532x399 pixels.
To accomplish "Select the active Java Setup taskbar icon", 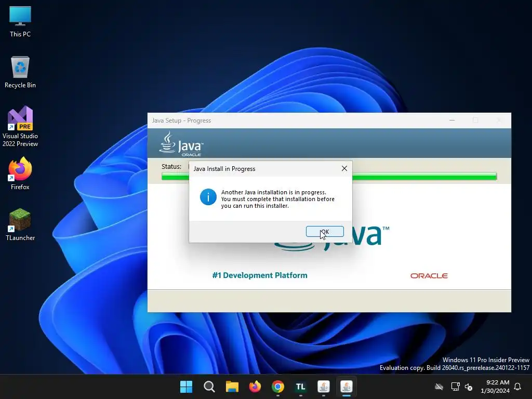I will point(347,387).
